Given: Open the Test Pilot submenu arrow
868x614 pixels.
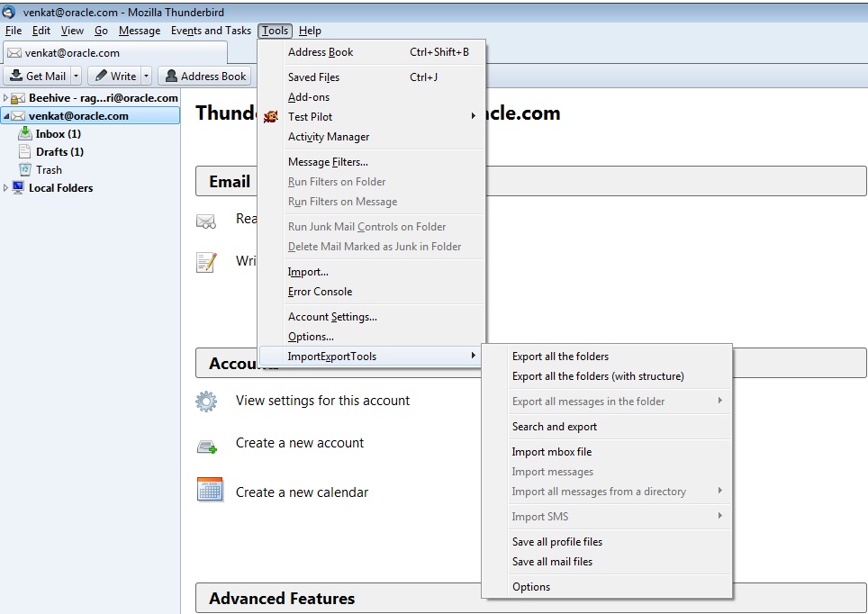Looking at the screenshot, I should pyautogui.click(x=474, y=116).
